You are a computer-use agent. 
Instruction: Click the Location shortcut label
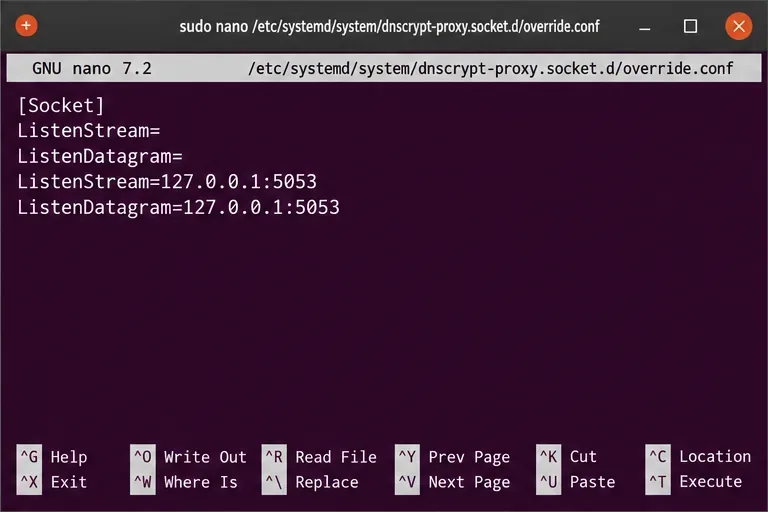[715, 457]
